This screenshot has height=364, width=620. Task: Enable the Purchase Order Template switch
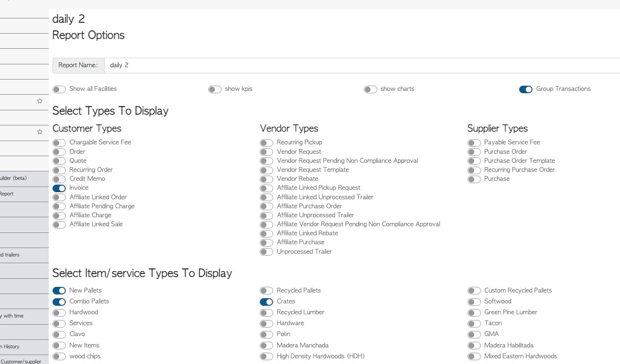[474, 161]
